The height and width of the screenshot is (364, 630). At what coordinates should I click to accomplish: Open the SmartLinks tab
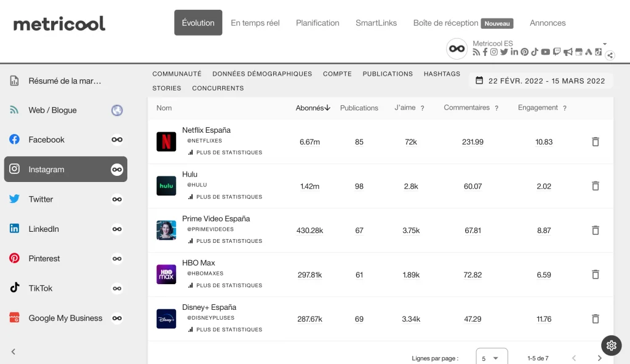tap(376, 23)
